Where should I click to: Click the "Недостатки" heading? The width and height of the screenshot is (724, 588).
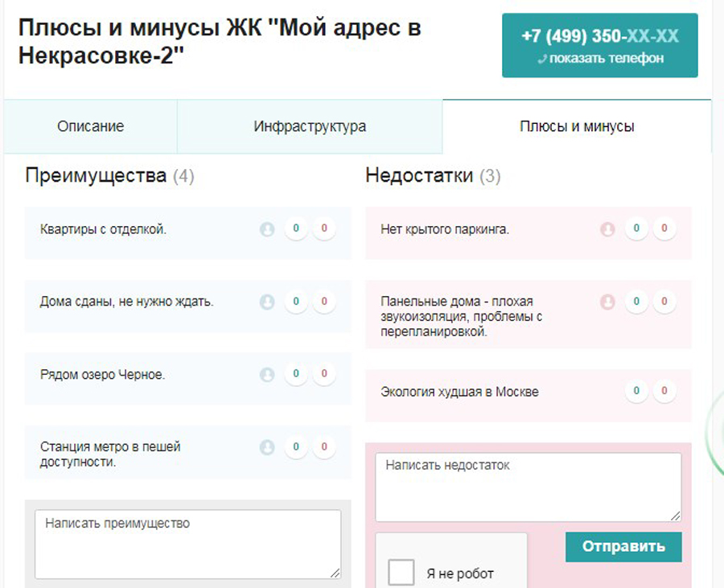point(419,175)
